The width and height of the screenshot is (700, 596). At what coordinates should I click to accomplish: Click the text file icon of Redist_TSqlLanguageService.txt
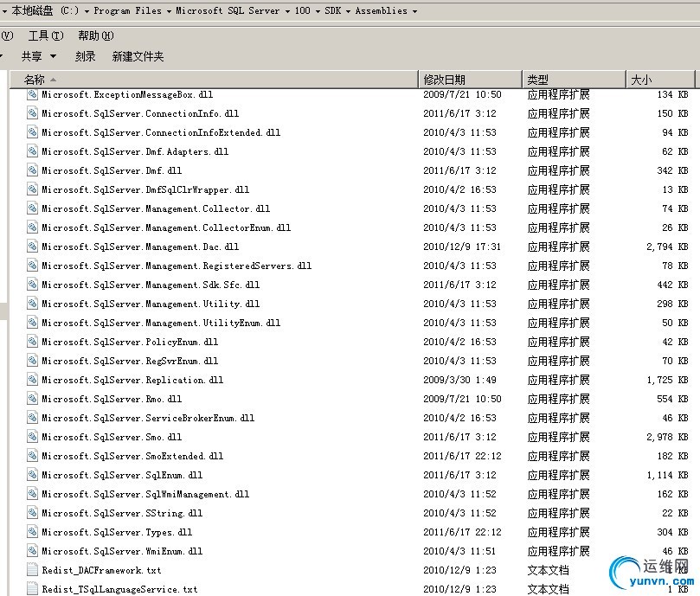32,589
